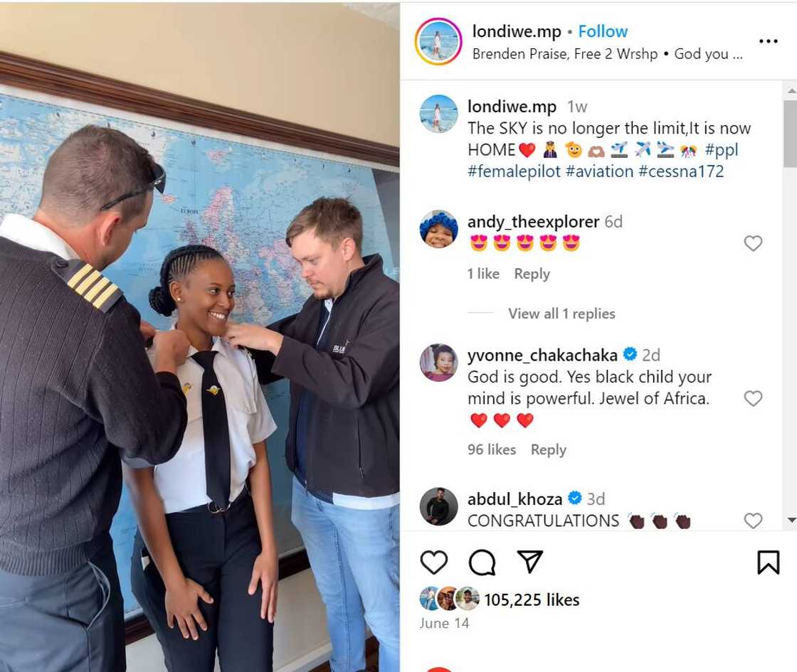Like andy_theexplorer's comment
The width and height of the screenshot is (797, 672).
(x=753, y=243)
